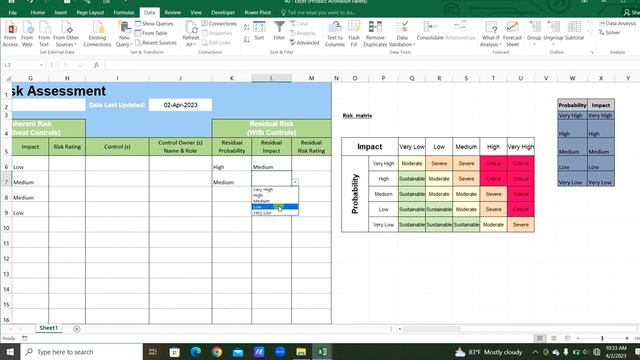The height and width of the screenshot is (360, 640).
Task: Click Sort Z to A icon
Action: 247,39
